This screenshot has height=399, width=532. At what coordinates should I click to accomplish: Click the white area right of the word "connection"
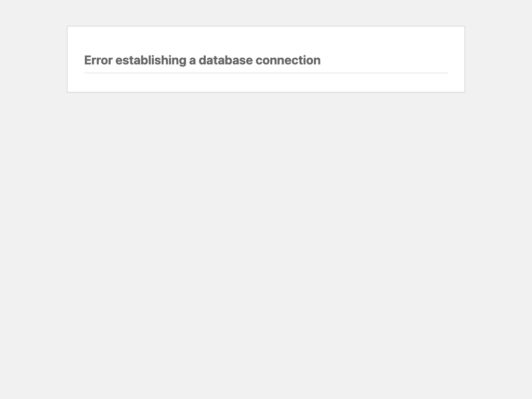[384, 60]
